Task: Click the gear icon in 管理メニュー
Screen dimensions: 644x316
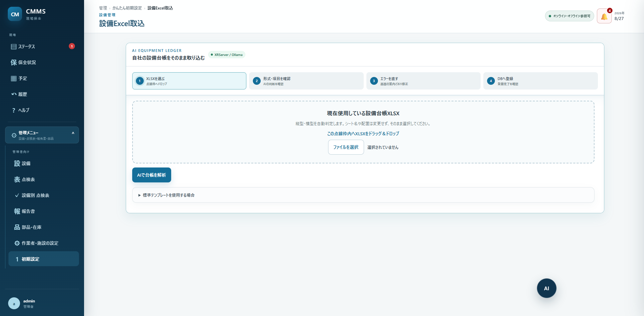Action: pyautogui.click(x=14, y=135)
